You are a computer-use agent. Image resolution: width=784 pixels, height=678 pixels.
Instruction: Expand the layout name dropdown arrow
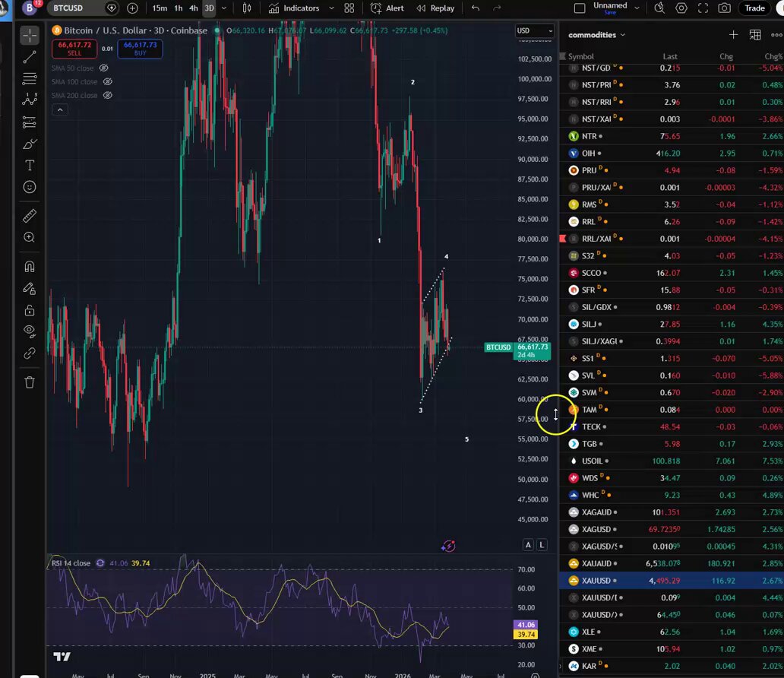(x=637, y=8)
